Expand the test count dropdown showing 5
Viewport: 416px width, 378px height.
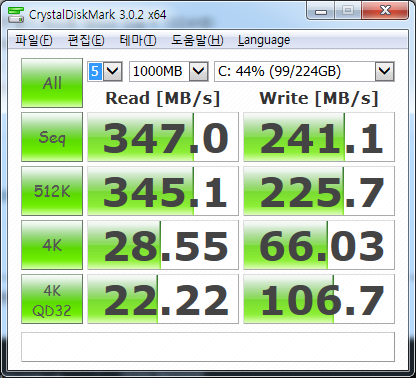pyautogui.click(x=113, y=71)
